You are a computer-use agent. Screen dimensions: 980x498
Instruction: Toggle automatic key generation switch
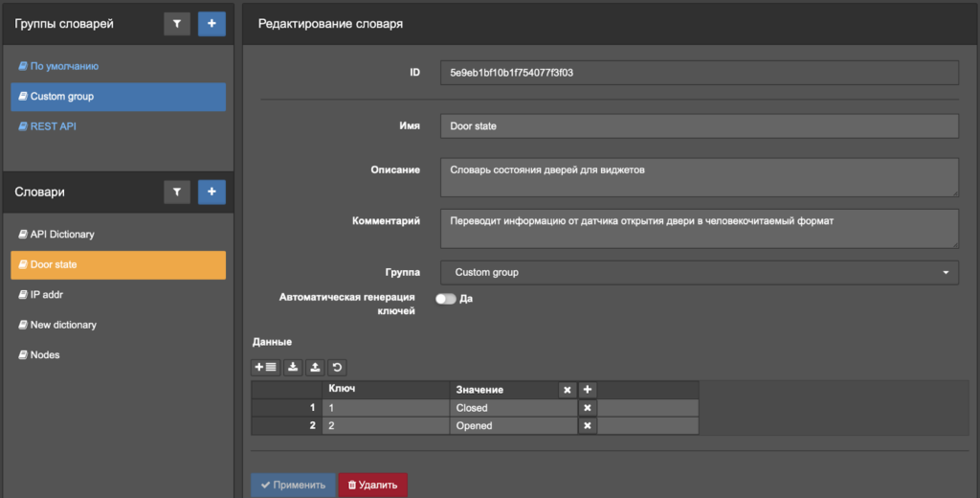445,299
